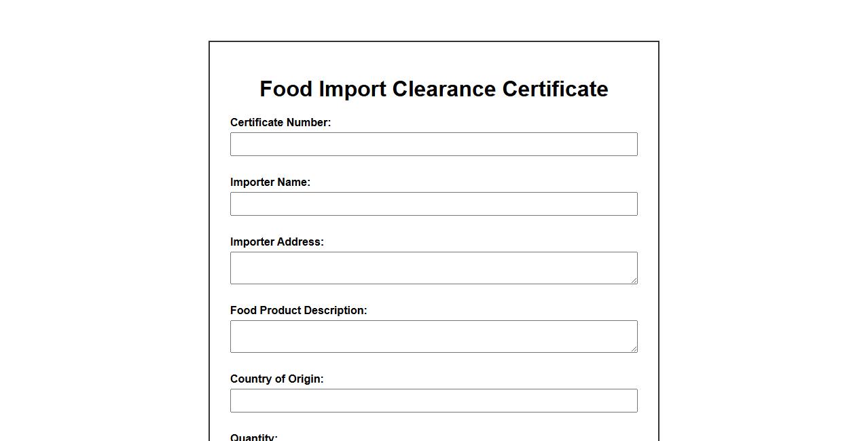
Task: Click the partially visible "Quantity:" label
Action: tap(254, 438)
